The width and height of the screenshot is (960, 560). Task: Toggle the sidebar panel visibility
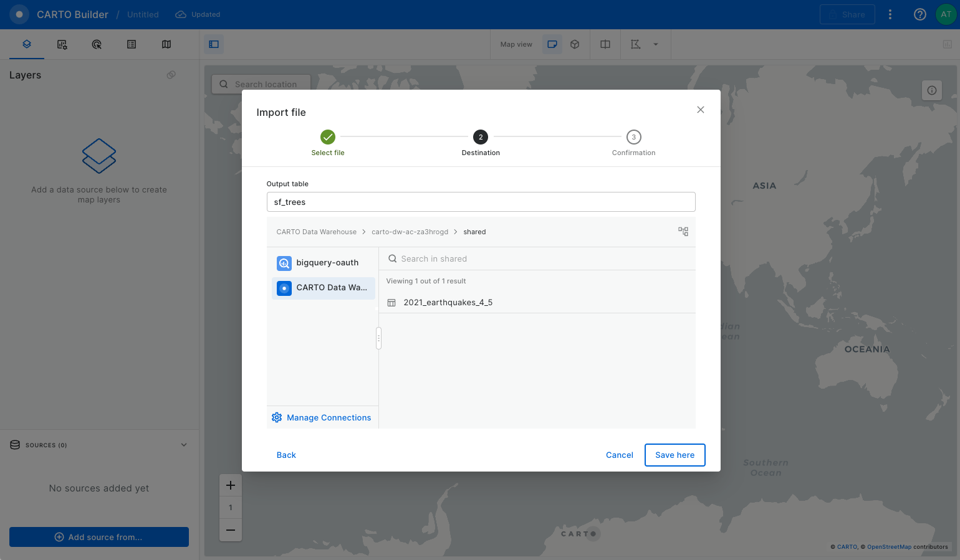coord(214,44)
